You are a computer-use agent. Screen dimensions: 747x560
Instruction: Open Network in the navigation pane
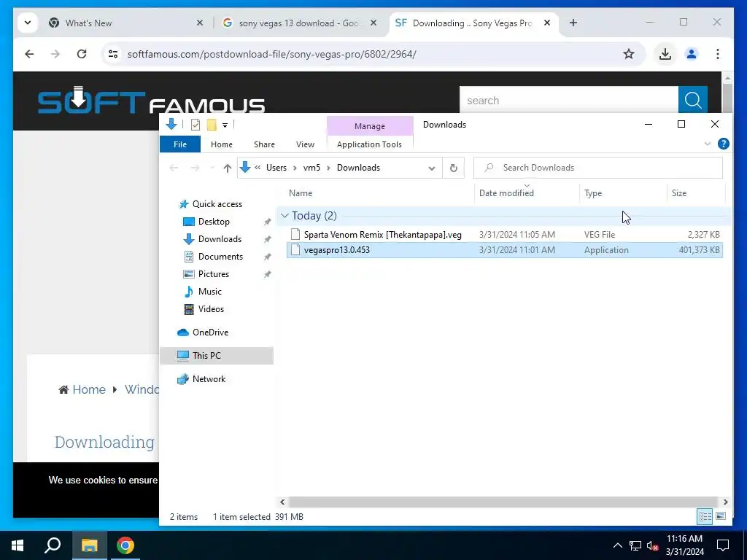[x=209, y=379]
